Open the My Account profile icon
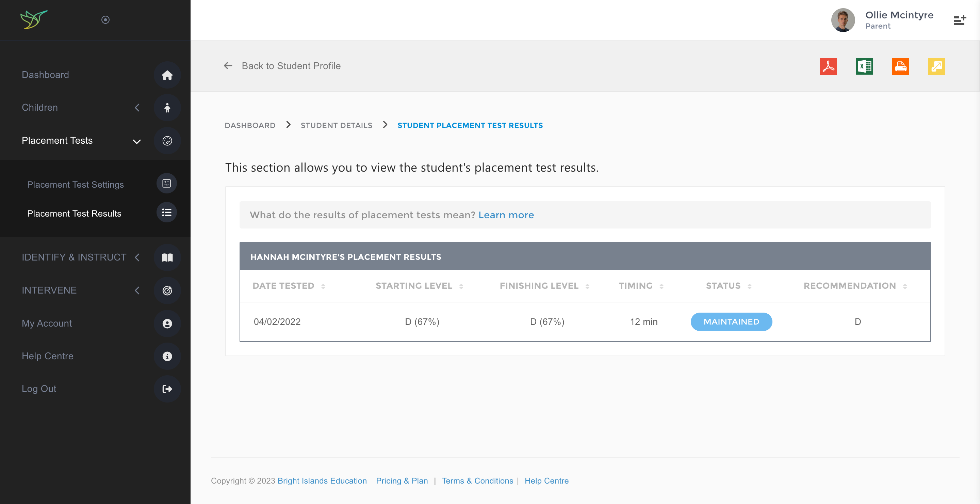 click(167, 323)
